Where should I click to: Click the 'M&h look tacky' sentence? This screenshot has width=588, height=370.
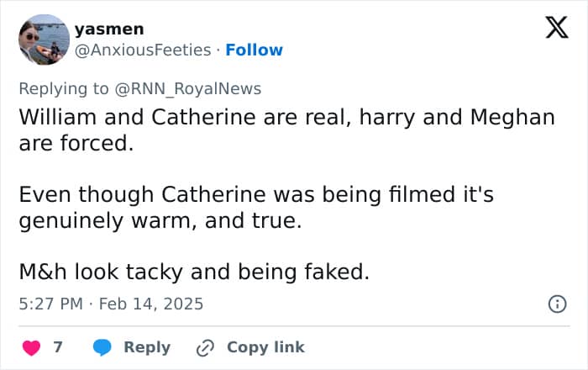point(193,272)
